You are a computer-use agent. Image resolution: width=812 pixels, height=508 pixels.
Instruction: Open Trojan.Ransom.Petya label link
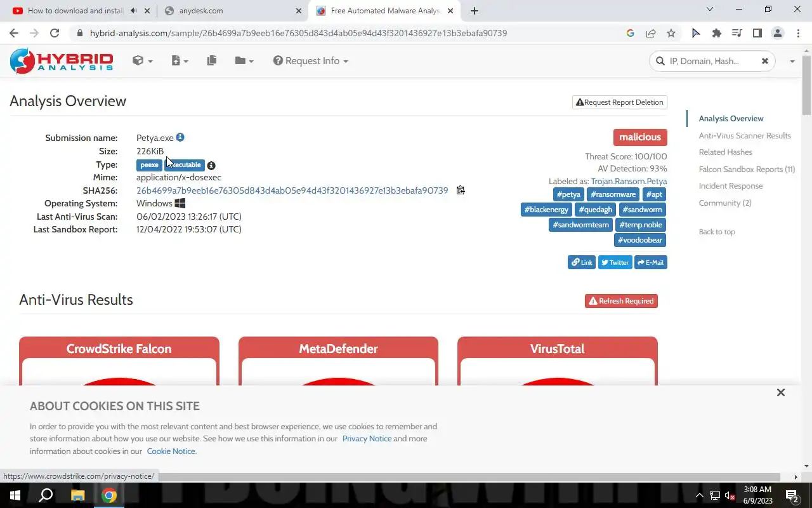click(629, 181)
